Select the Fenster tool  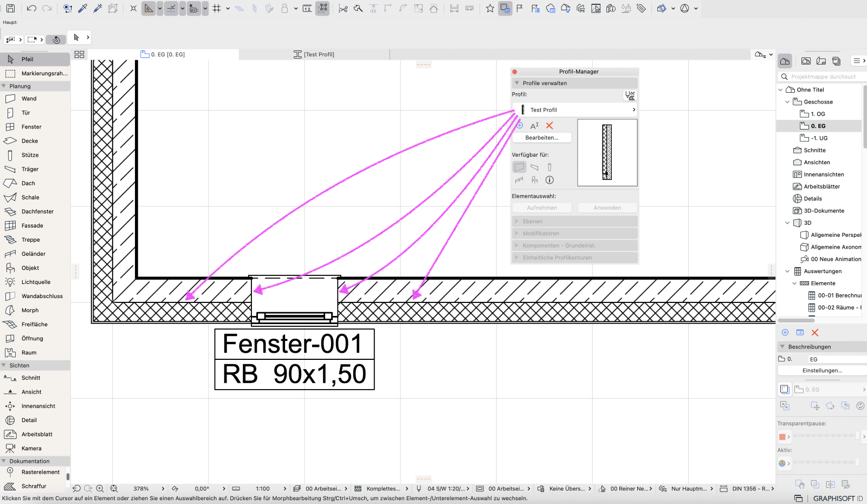(35, 127)
